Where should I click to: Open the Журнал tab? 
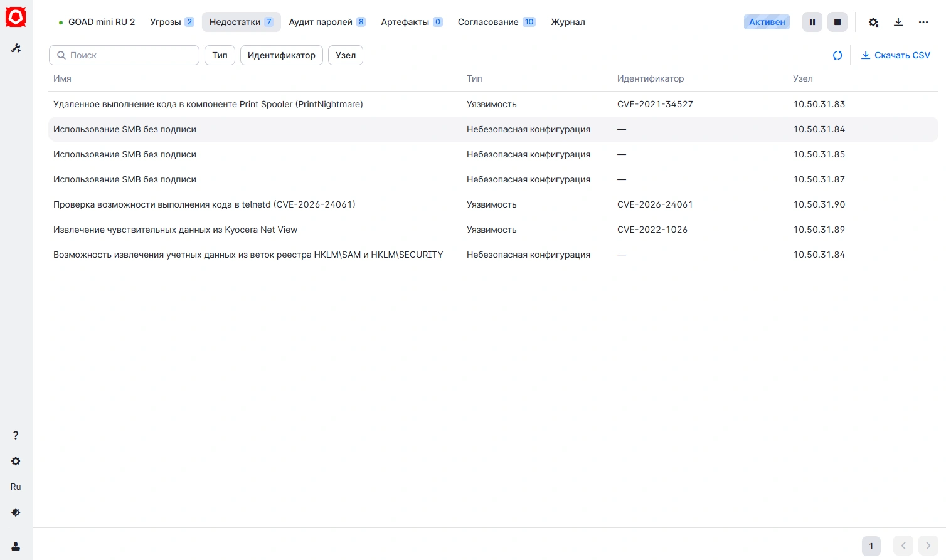[x=568, y=22]
